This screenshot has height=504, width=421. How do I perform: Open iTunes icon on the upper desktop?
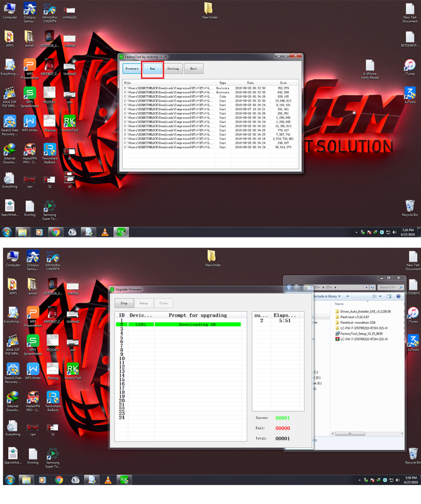click(x=410, y=67)
